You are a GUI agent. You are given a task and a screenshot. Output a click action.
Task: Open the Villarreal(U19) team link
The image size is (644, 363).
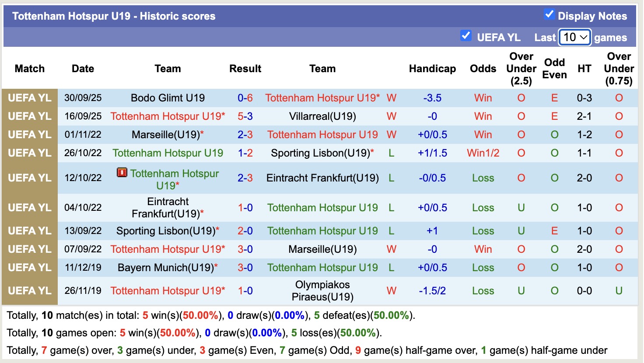pyautogui.click(x=322, y=116)
